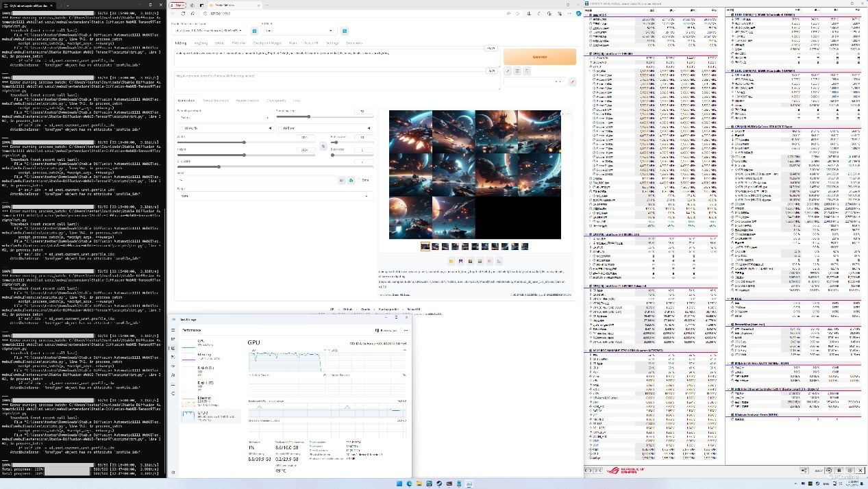Switch to the img2img tab
The image size is (868, 489).
pos(201,43)
